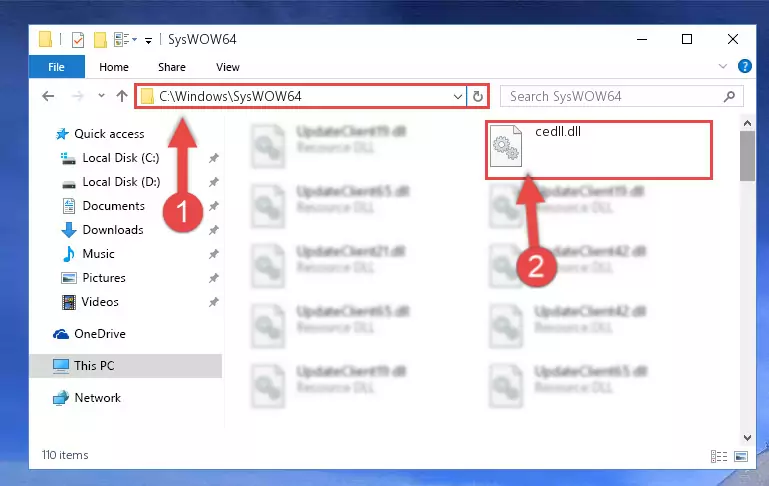
Task: Click the pin icon beside Downloads
Action: coord(213,230)
